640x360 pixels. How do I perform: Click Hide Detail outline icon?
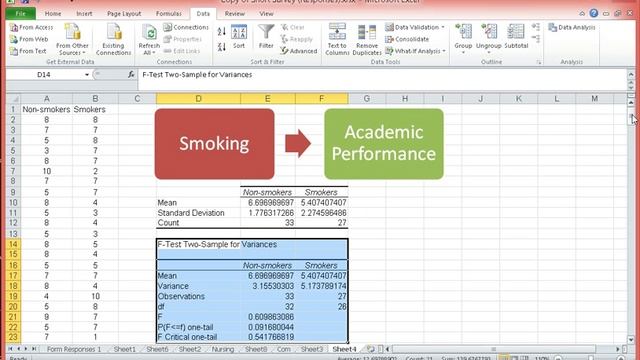tap(536, 39)
